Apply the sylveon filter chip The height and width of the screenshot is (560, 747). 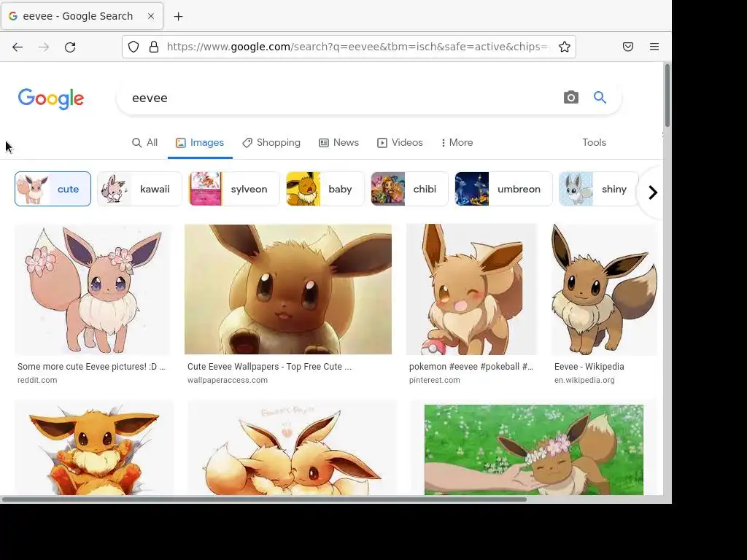tap(234, 189)
